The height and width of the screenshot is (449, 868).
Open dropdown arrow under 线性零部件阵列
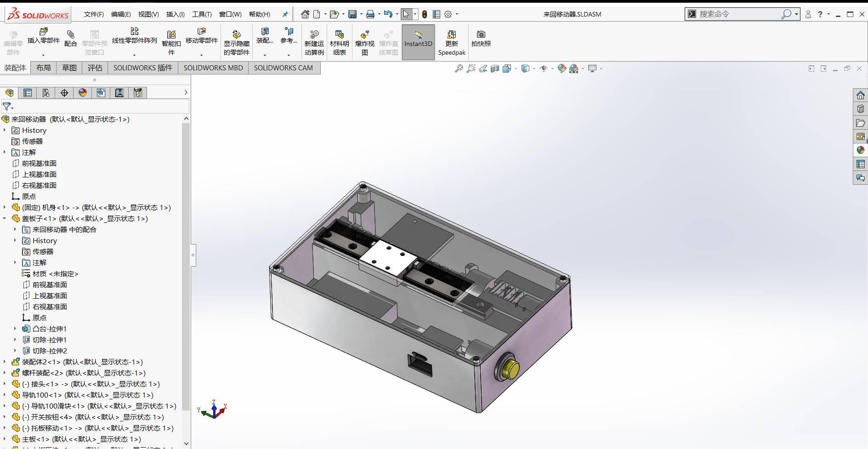[x=135, y=55]
